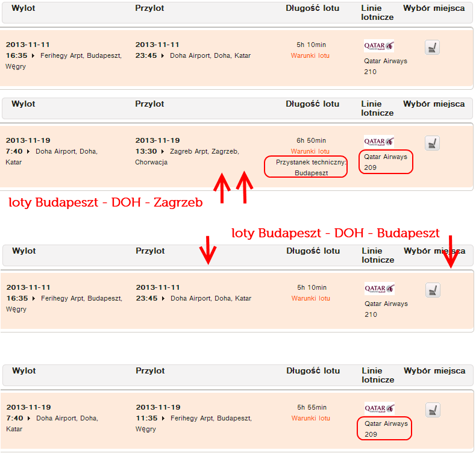Image resolution: width=476 pixels, height=456 pixels.
Task: Select circled Qatar Airways 209 on Zagreb flight
Action: pos(386,162)
